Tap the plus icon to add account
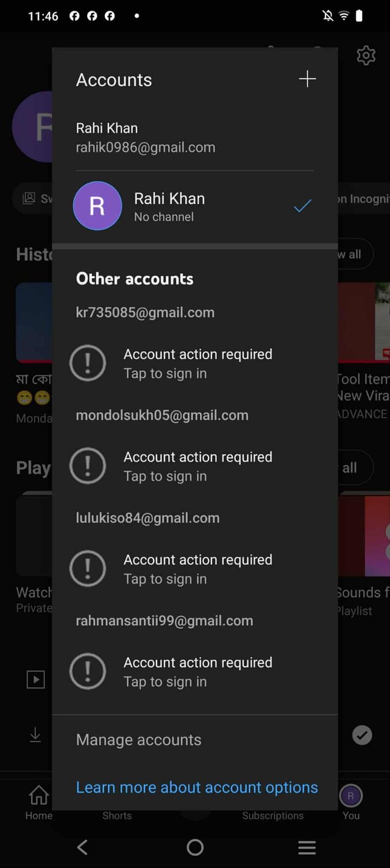Image resolution: width=390 pixels, height=868 pixels. [x=307, y=79]
